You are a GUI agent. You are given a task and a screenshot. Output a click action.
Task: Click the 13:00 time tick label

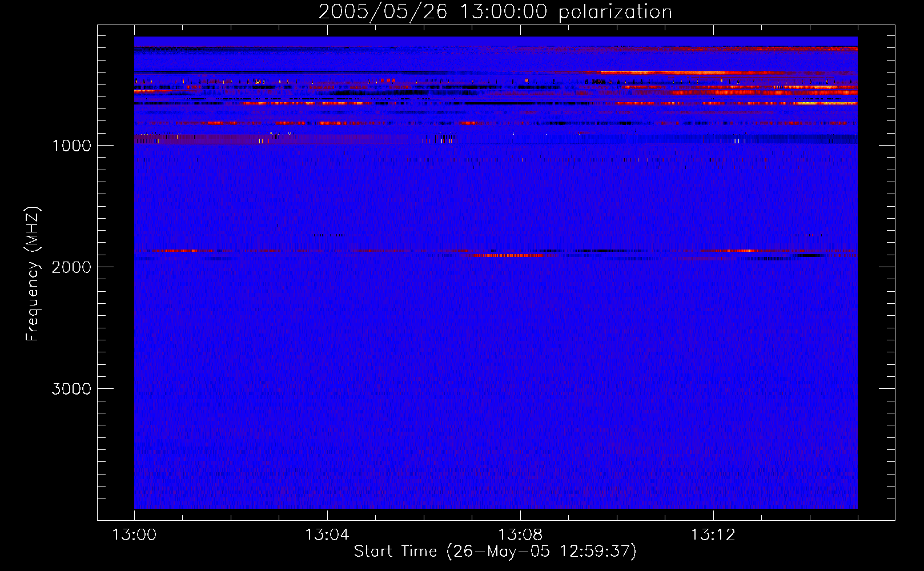click(134, 535)
